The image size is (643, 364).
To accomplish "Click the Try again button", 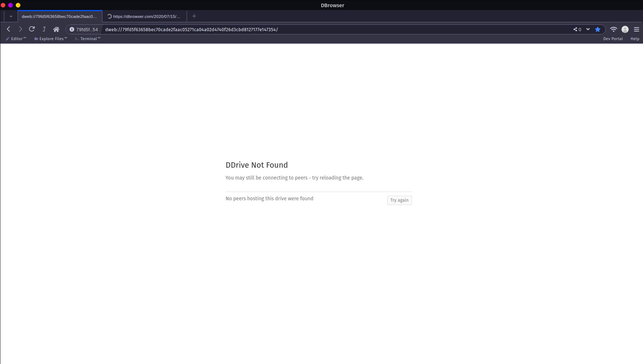I will [399, 200].
